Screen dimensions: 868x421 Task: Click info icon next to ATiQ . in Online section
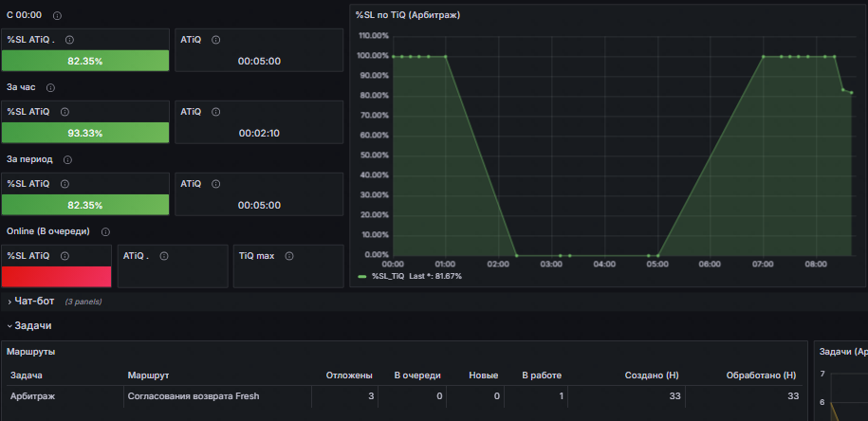click(x=164, y=256)
